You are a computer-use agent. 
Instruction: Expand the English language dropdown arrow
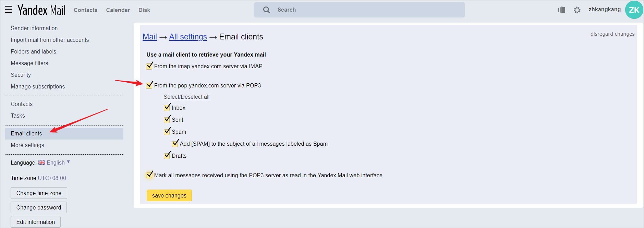tap(69, 162)
